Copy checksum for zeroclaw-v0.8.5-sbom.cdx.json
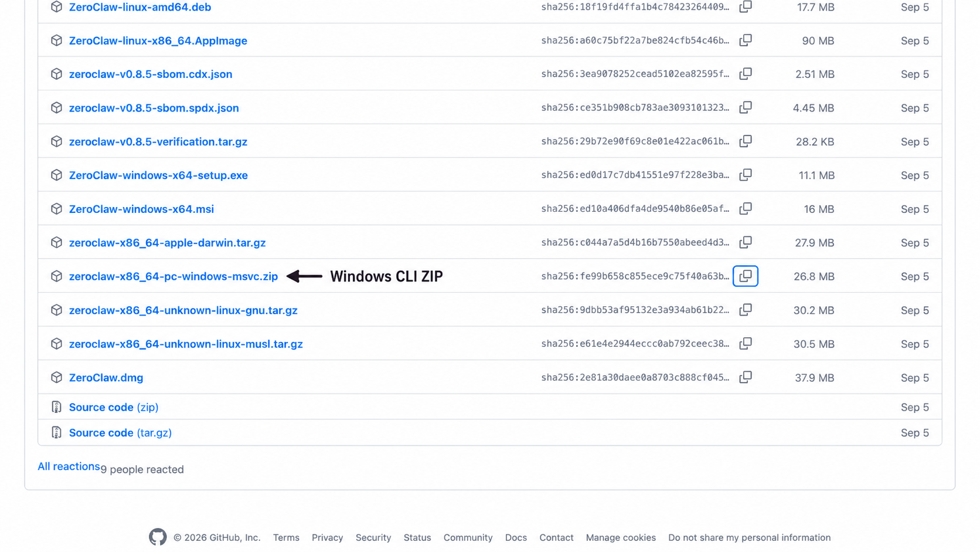 [745, 74]
